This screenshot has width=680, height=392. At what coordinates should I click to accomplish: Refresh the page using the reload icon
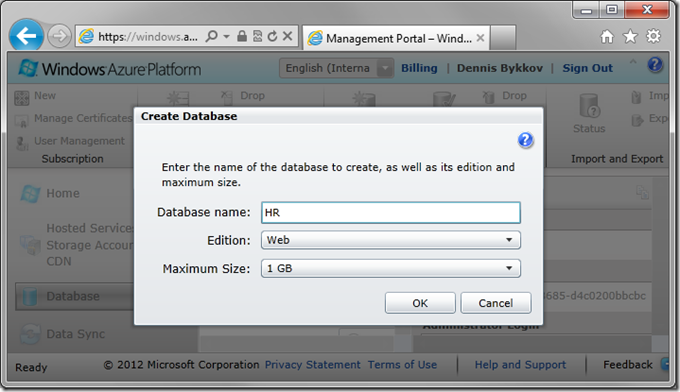point(272,36)
